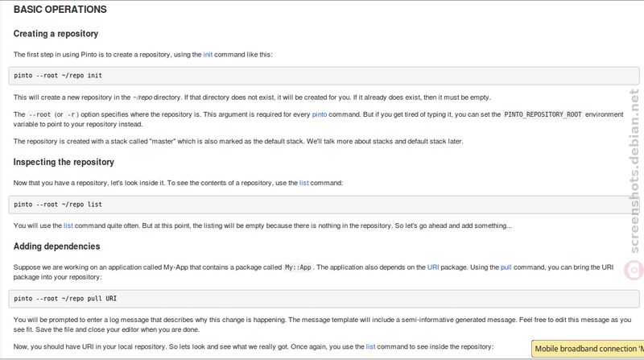644x360 pixels.
Task: Click the "pinto --root ~/repo list" code block
Action: click(324, 205)
